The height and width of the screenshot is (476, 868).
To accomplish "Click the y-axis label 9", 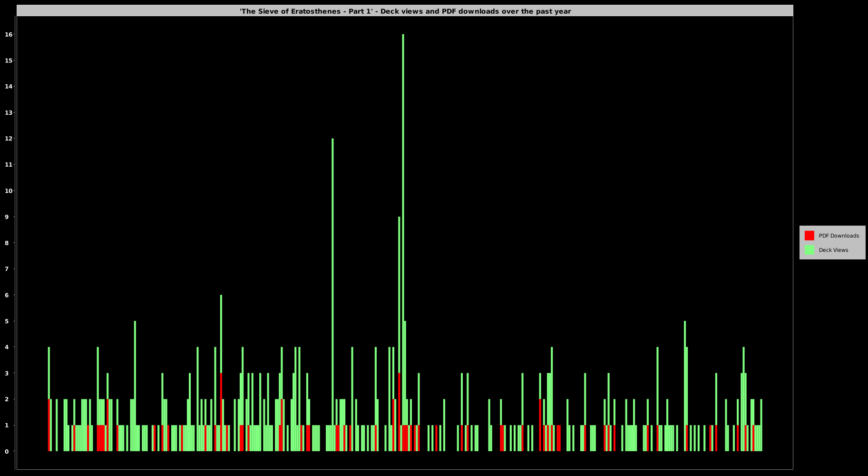I will [7, 217].
